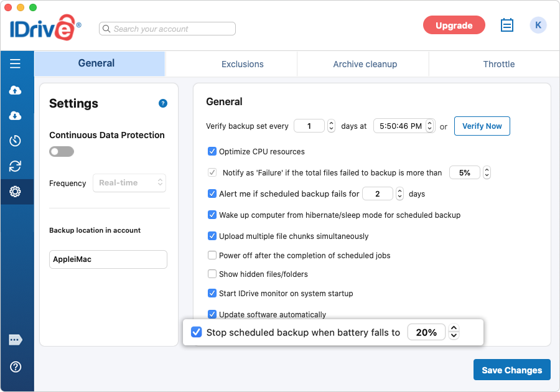Open the Backup cloud upload icon
Viewport: 560px width, 392px height.
tap(15, 90)
